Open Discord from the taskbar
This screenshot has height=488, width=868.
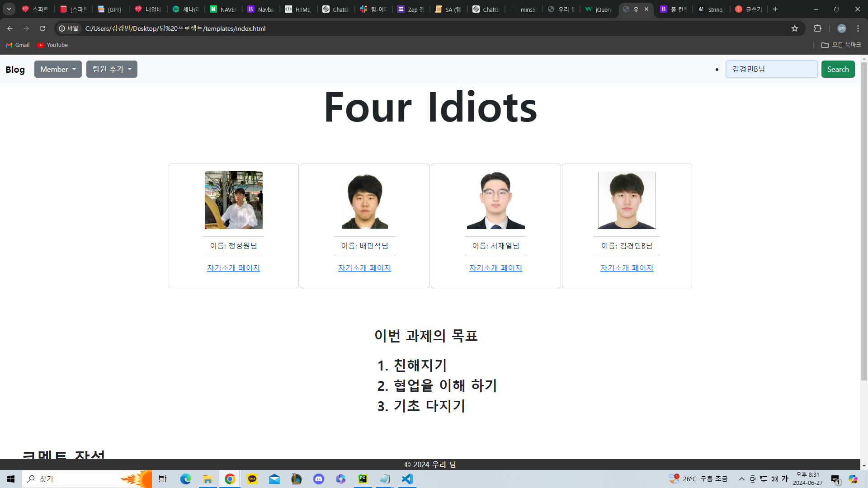(319, 479)
